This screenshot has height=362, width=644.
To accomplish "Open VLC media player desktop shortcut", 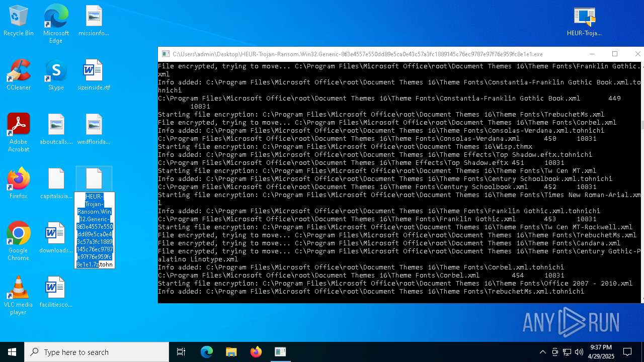I will (x=19, y=296).
